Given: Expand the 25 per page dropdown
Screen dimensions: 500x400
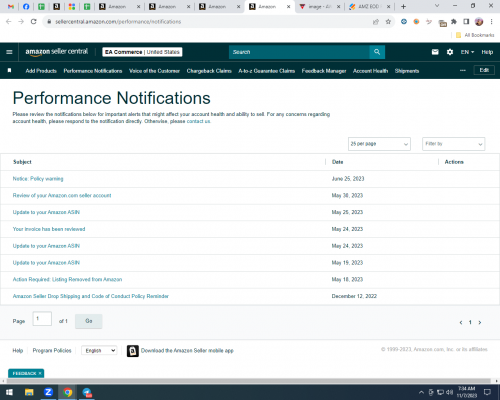Looking at the screenshot, I should click(x=379, y=144).
